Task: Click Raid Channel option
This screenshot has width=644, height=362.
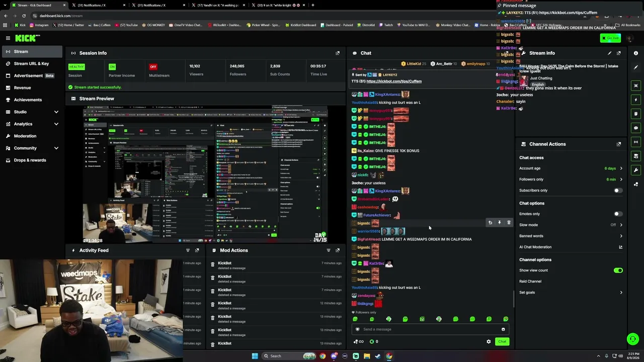Action: [x=530, y=282]
